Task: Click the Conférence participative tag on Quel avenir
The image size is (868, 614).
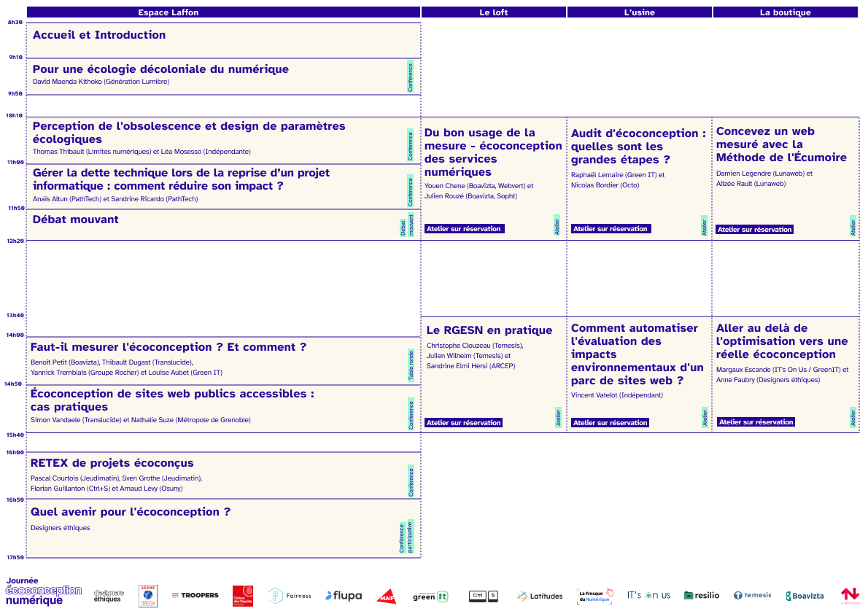Action: (406, 537)
